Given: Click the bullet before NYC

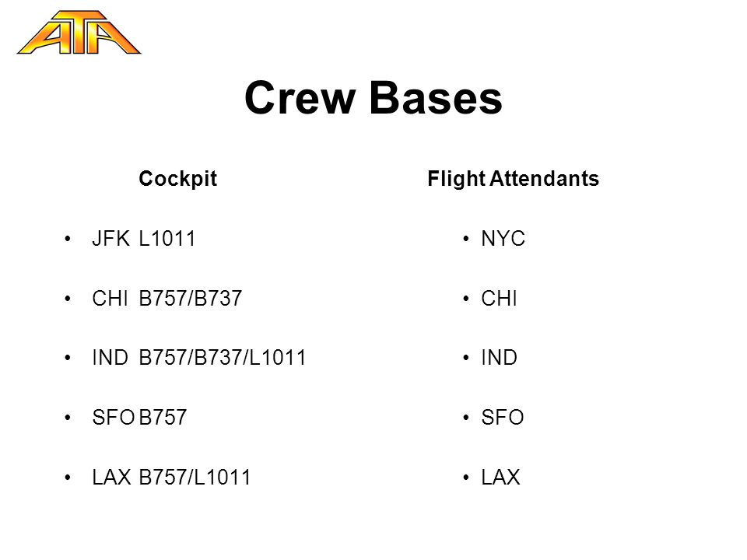Looking at the screenshot, I should pos(466,239).
